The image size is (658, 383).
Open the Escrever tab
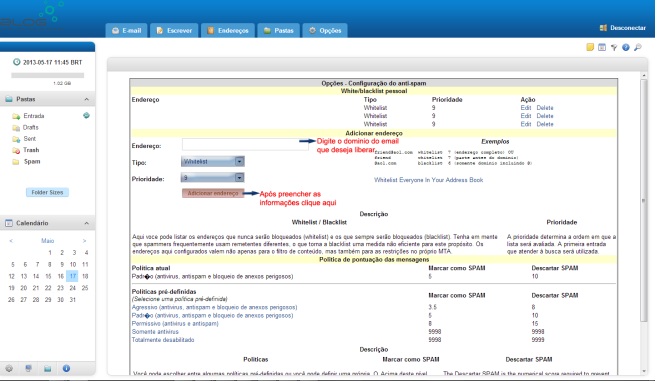pos(174,30)
